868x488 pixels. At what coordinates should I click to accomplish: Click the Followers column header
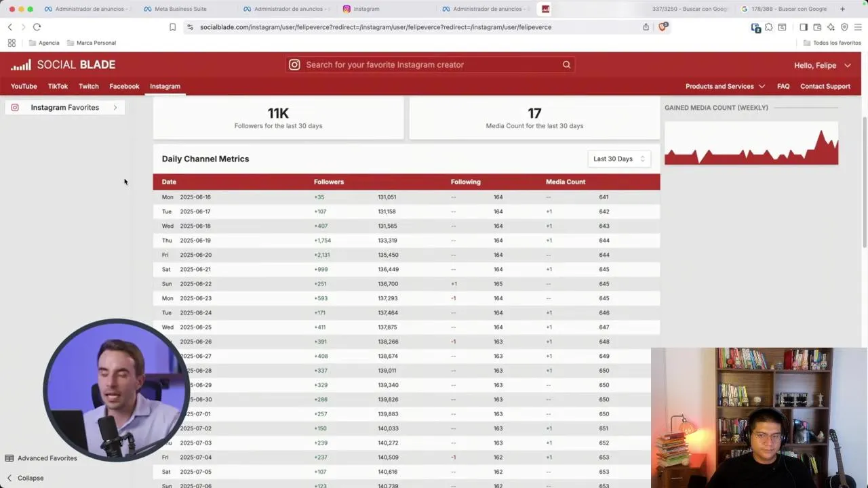329,182
